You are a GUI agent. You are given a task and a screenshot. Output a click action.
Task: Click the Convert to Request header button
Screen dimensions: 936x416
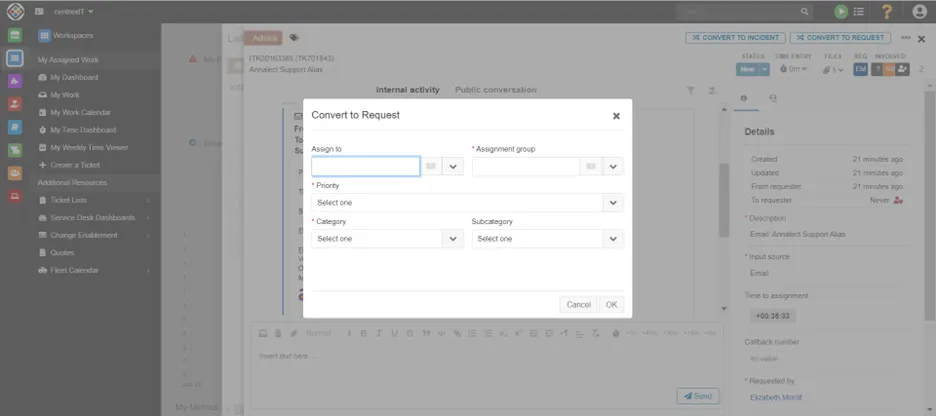840,38
